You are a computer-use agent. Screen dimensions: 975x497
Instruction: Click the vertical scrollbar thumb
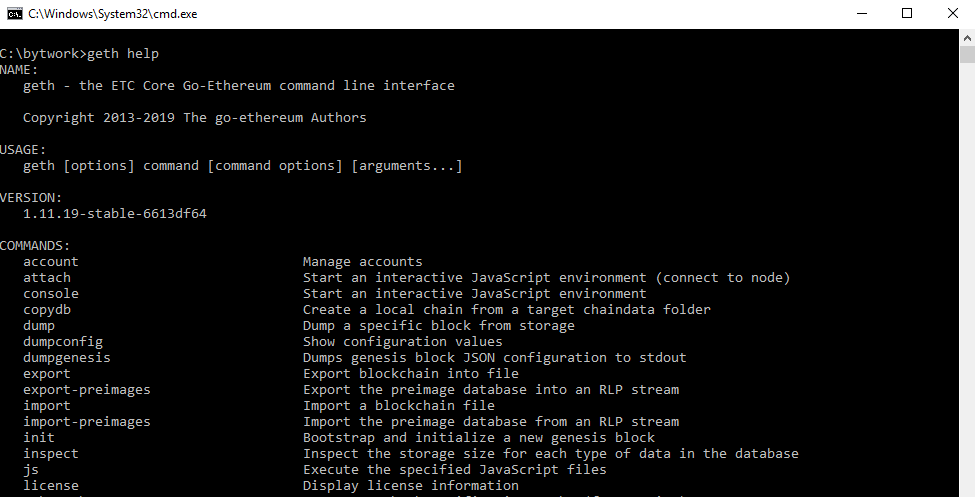click(967, 55)
